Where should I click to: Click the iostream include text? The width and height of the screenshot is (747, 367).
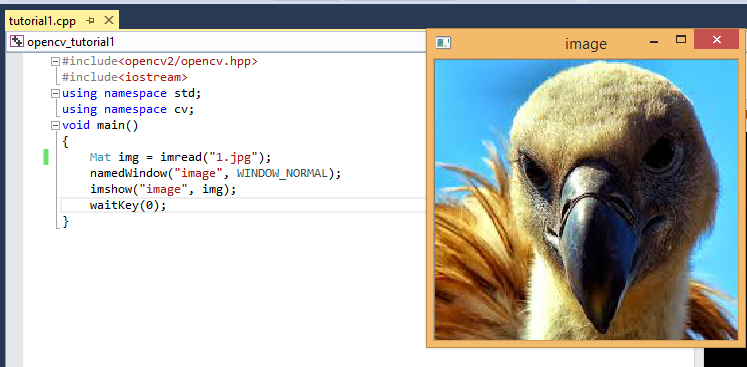point(153,77)
